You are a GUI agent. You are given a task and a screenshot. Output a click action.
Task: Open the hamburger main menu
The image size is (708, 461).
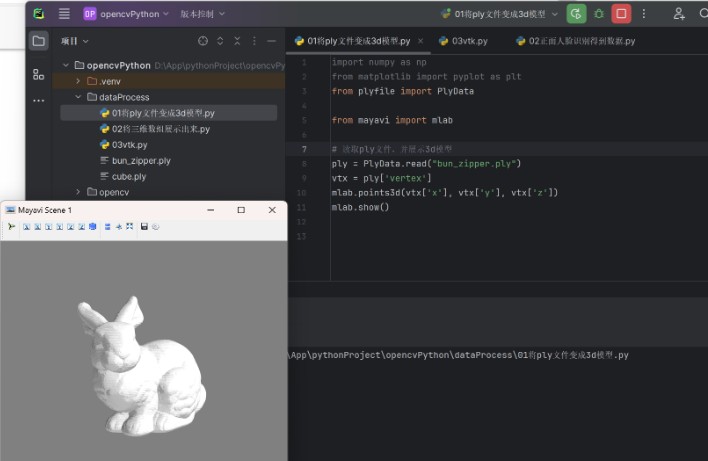(x=64, y=14)
